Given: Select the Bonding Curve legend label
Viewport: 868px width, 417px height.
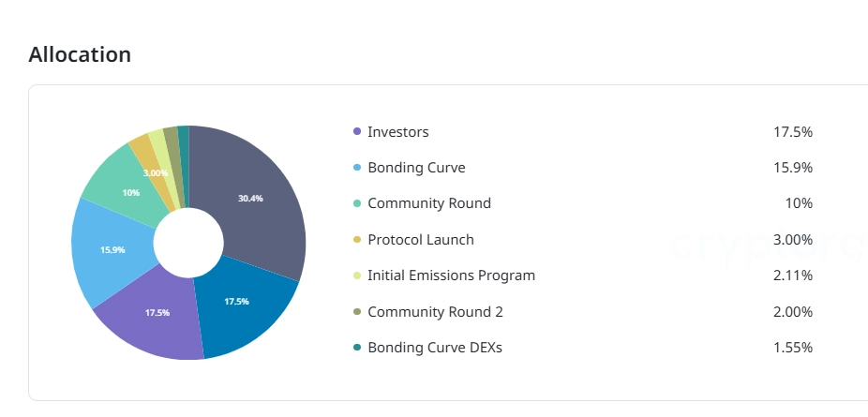Looking at the screenshot, I should click(416, 168).
